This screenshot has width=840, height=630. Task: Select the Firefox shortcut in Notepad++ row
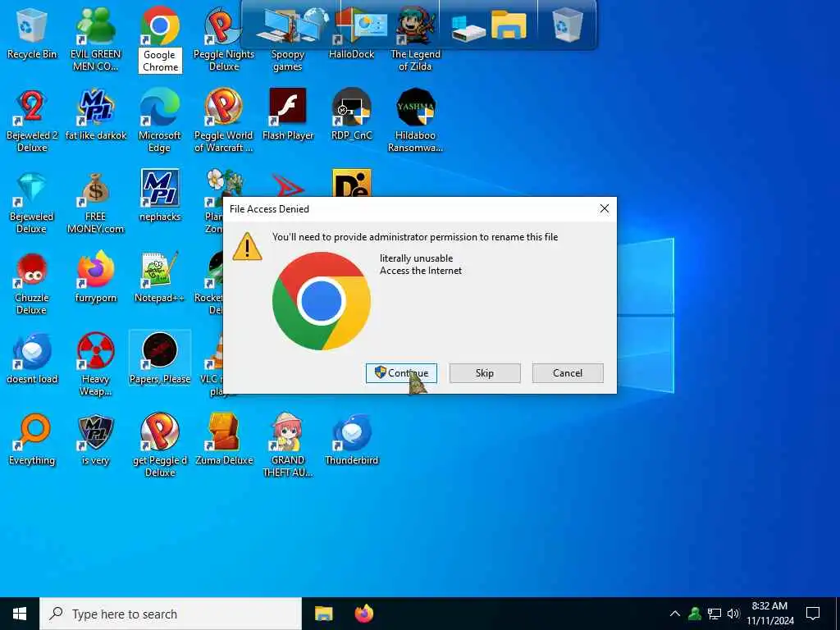tap(95, 276)
